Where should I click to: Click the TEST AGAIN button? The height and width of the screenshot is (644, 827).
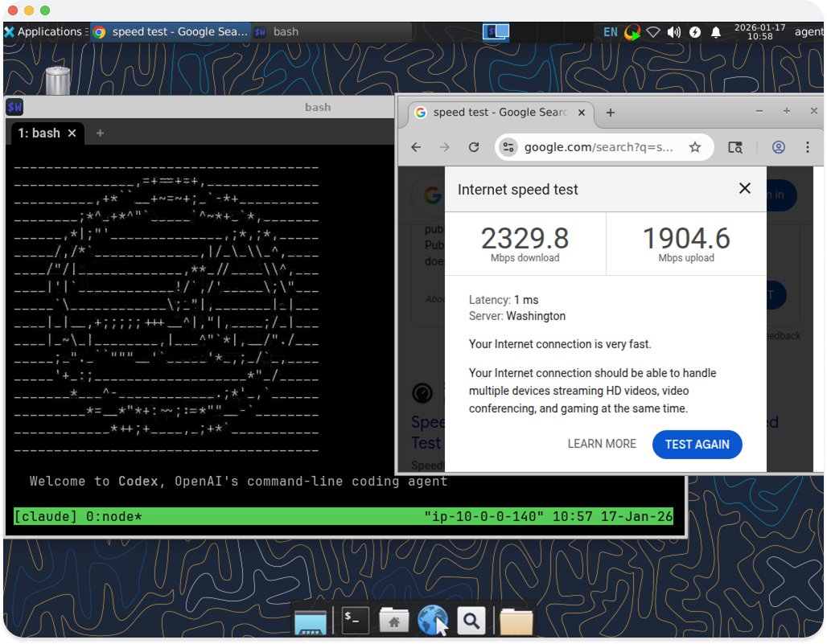(x=697, y=445)
